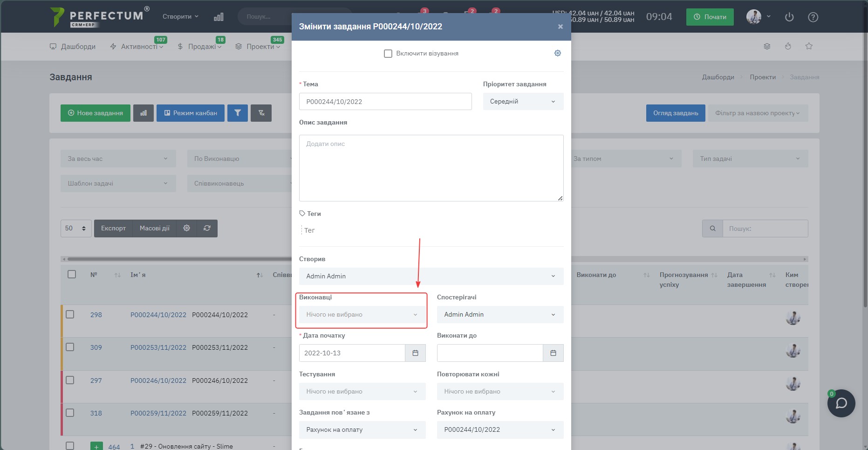Open the Повторювати кожні dropdown
The image size is (868, 450).
500,391
